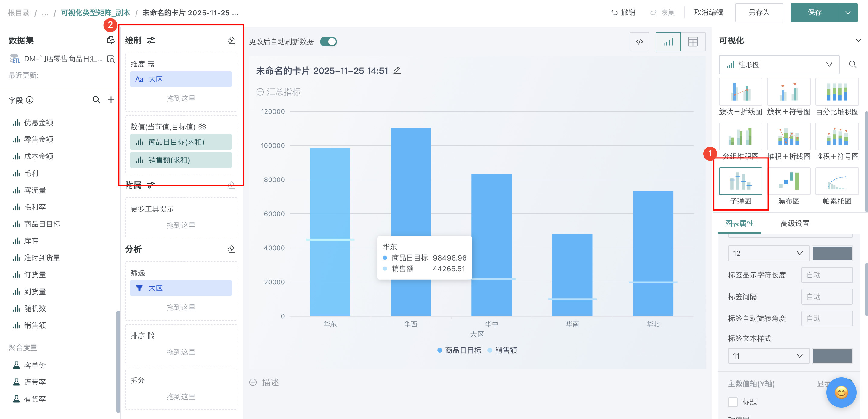Click eraser icon in 绘制 section

(x=231, y=40)
